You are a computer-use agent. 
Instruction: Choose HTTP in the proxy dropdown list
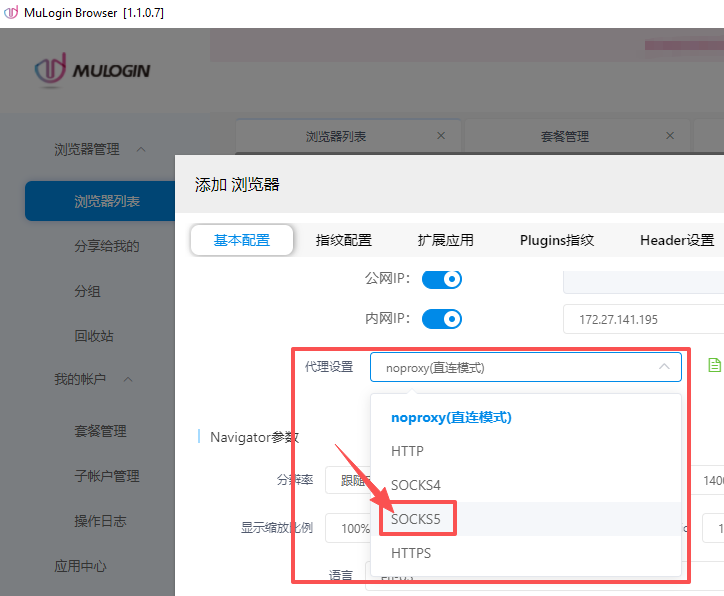coord(407,451)
